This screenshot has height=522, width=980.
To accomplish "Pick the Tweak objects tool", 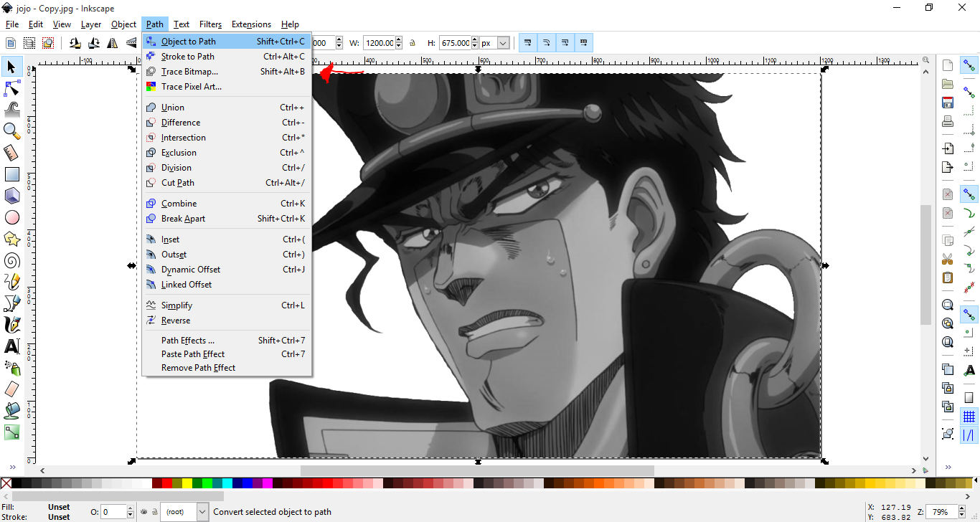I will (x=12, y=110).
